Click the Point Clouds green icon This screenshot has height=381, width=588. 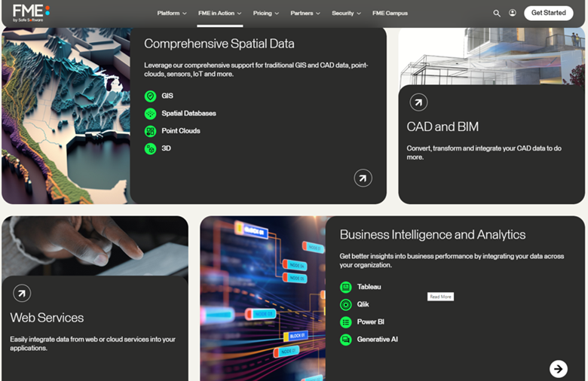(x=150, y=131)
